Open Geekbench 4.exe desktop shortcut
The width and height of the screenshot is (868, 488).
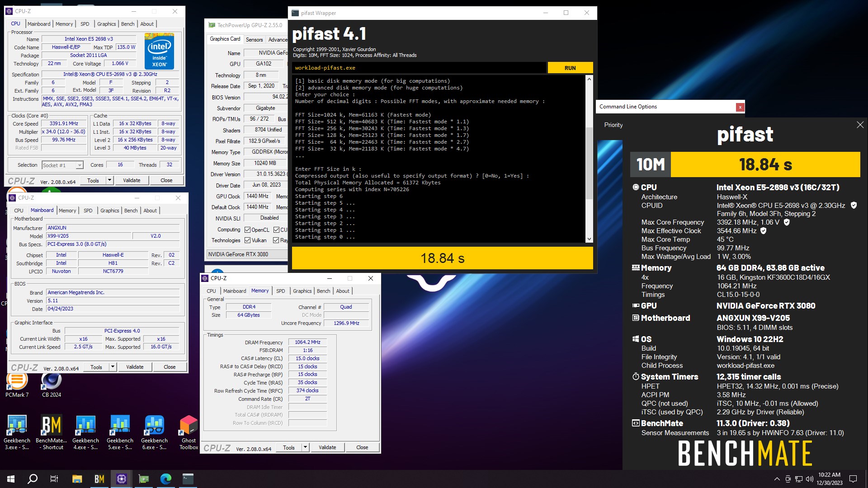pyautogui.click(x=85, y=432)
